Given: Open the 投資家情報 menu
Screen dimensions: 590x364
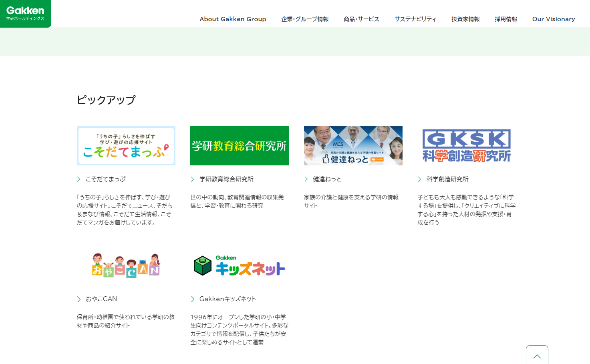Looking at the screenshot, I should [x=465, y=19].
